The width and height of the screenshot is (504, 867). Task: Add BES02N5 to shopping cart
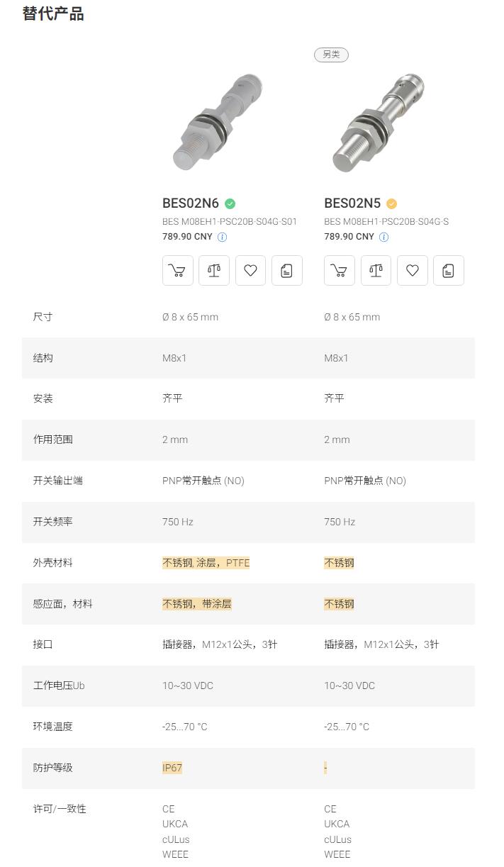pos(340,271)
